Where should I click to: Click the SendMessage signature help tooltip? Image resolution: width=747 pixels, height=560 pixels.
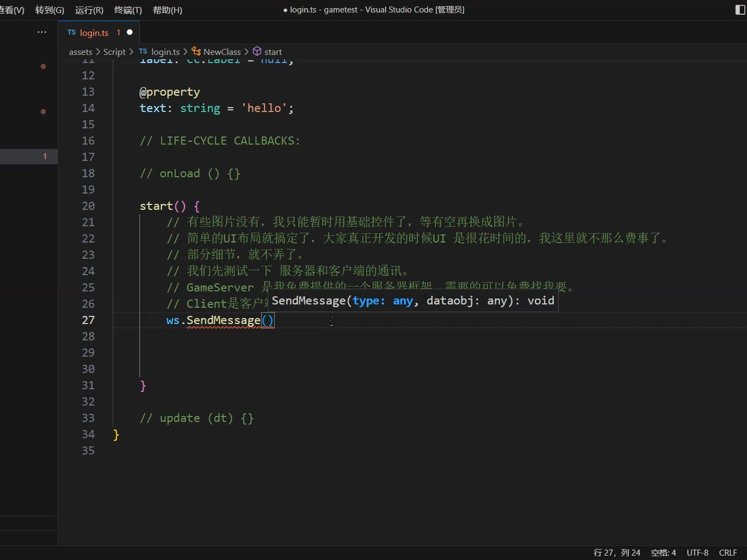413,301
